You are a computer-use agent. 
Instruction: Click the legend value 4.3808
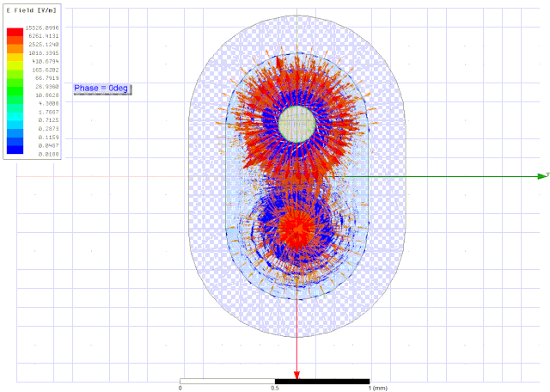tap(48, 103)
